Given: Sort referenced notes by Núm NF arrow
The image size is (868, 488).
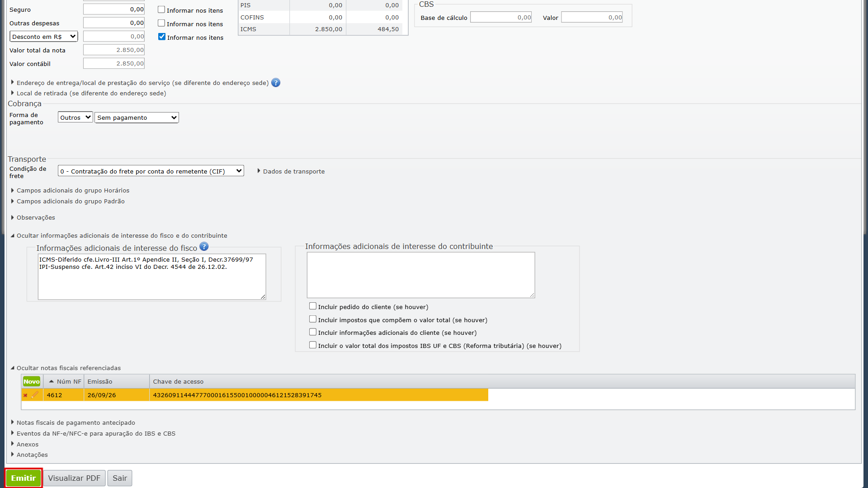Looking at the screenshot, I should click(x=52, y=381).
